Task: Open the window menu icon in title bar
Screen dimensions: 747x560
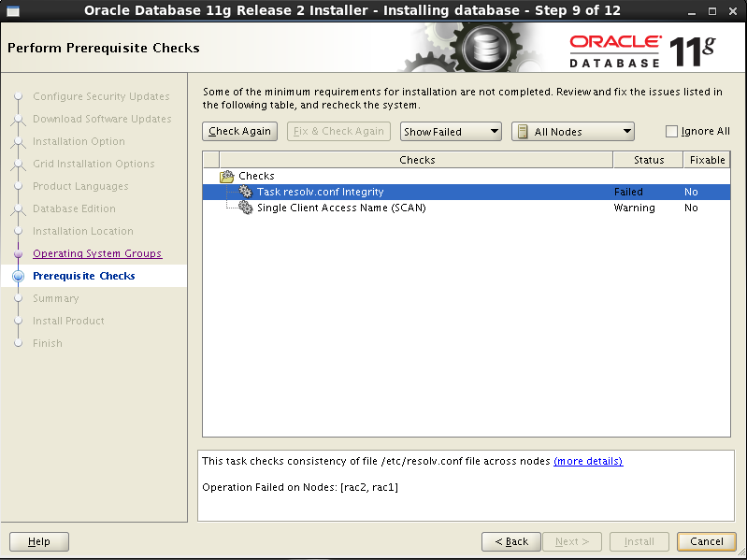Action: pyautogui.click(x=13, y=11)
